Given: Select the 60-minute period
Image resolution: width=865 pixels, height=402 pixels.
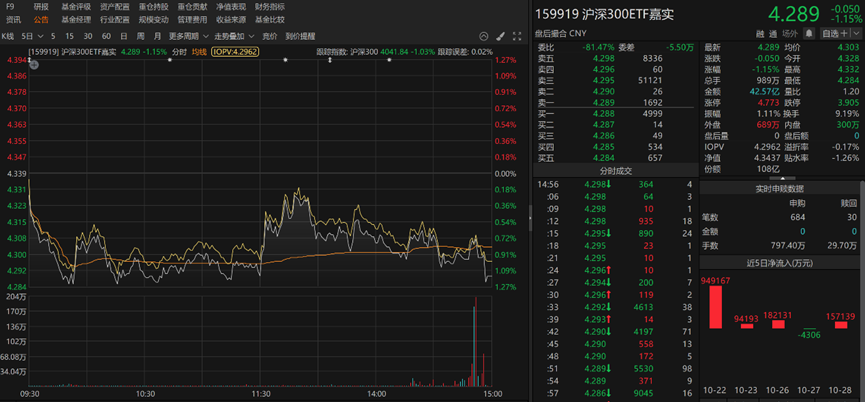Looking at the screenshot, I should click(x=106, y=36).
